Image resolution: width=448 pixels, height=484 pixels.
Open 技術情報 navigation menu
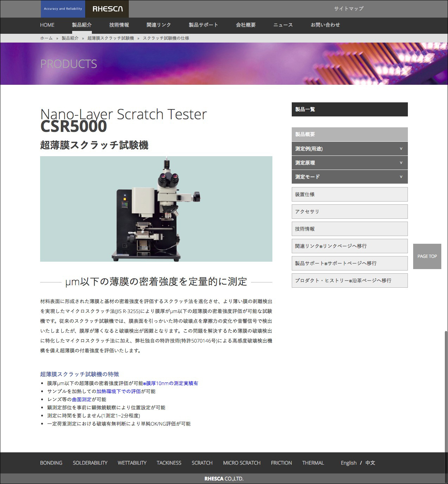(119, 25)
